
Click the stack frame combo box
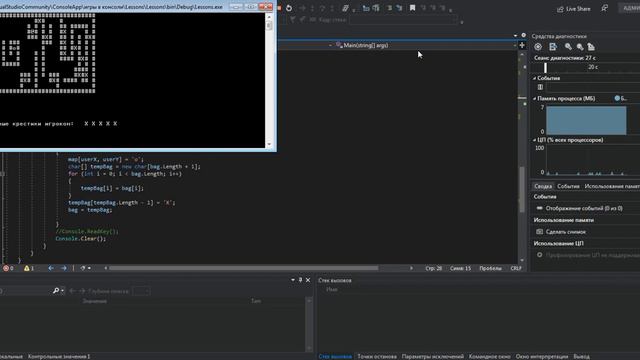click(x=404, y=20)
